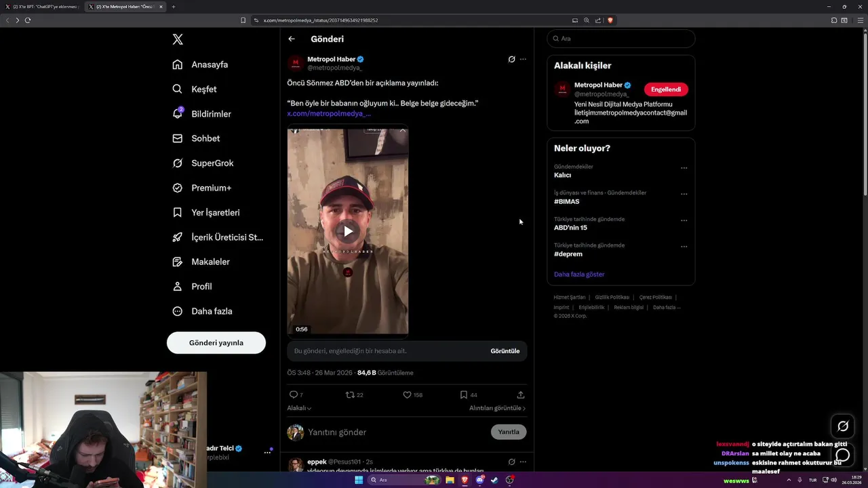Open Steam from taskbar
This screenshot has width=868, height=488.
click(494, 480)
